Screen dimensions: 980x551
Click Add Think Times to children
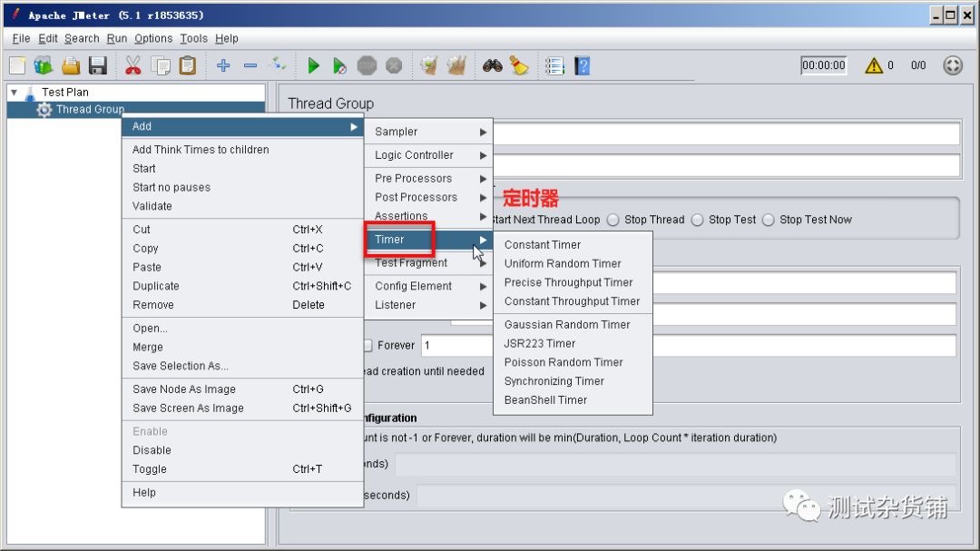click(x=242, y=150)
